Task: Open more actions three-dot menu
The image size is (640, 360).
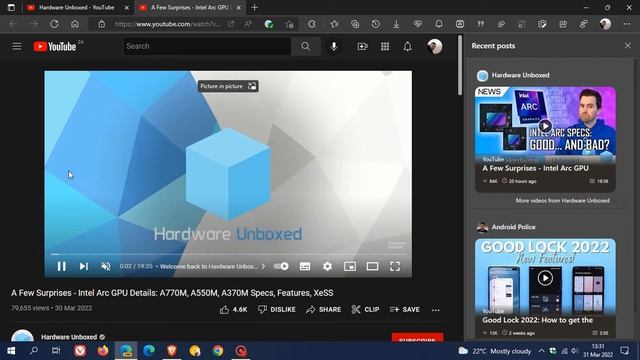Action: (436, 310)
